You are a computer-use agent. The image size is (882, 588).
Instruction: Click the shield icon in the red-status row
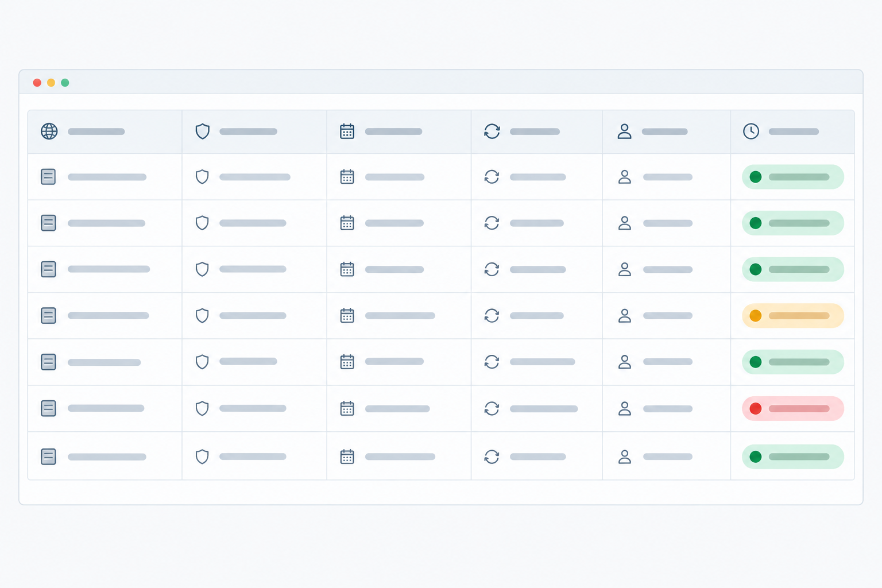202,408
